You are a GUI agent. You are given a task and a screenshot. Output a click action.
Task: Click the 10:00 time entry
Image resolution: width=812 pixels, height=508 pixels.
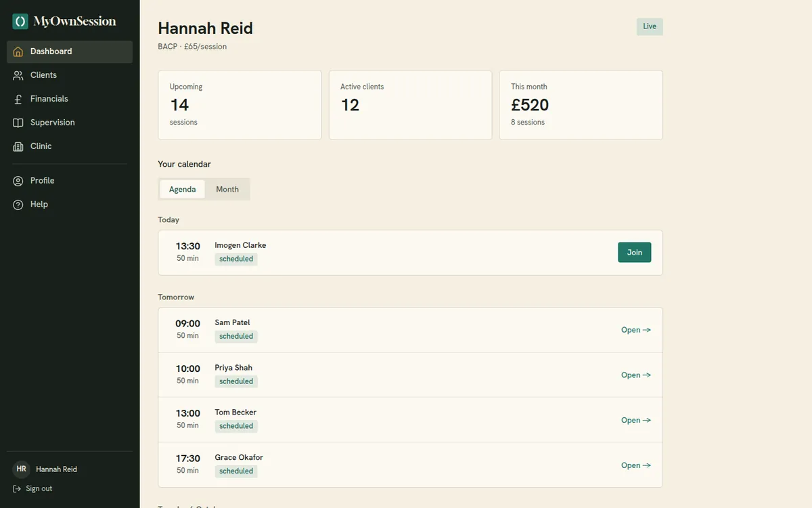pos(188,369)
